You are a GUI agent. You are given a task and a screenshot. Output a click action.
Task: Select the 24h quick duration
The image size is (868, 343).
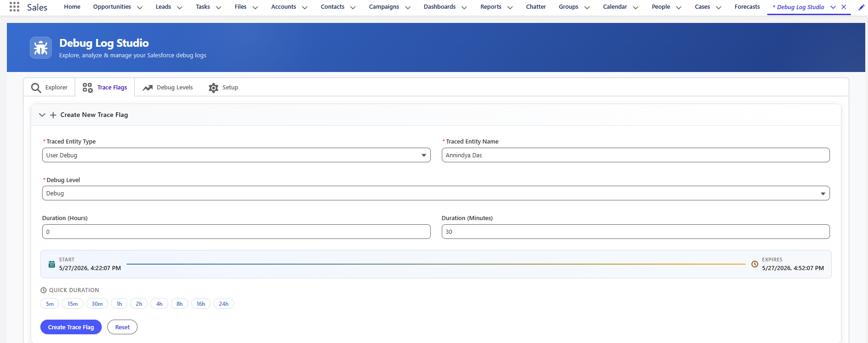(224, 304)
